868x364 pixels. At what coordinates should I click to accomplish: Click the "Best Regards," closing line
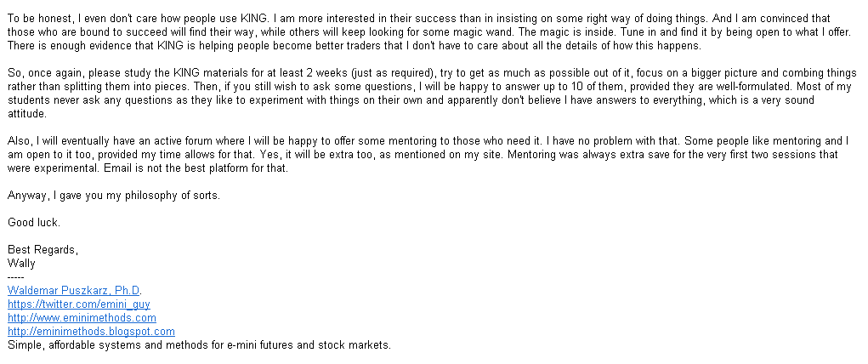click(43, 250)
